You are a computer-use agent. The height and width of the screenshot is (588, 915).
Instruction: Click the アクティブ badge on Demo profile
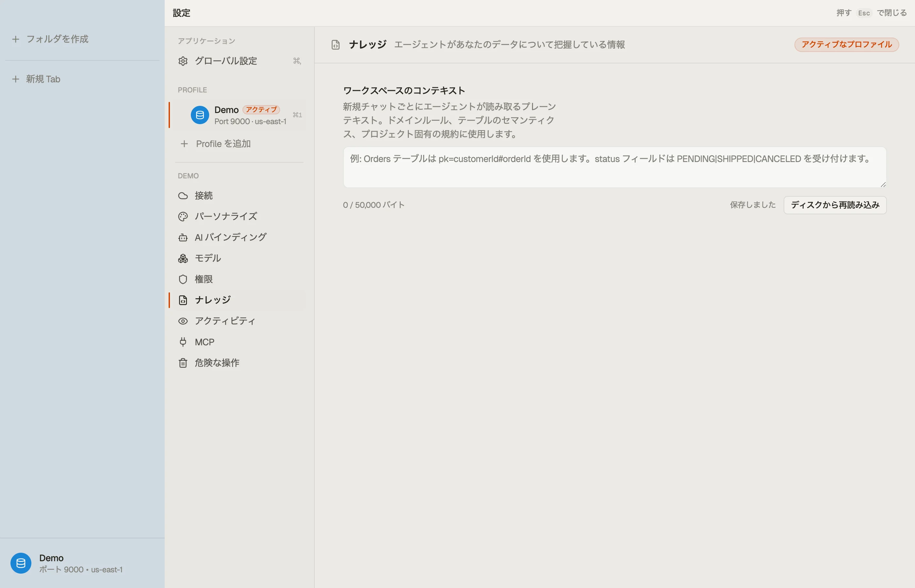click(261, 110)
